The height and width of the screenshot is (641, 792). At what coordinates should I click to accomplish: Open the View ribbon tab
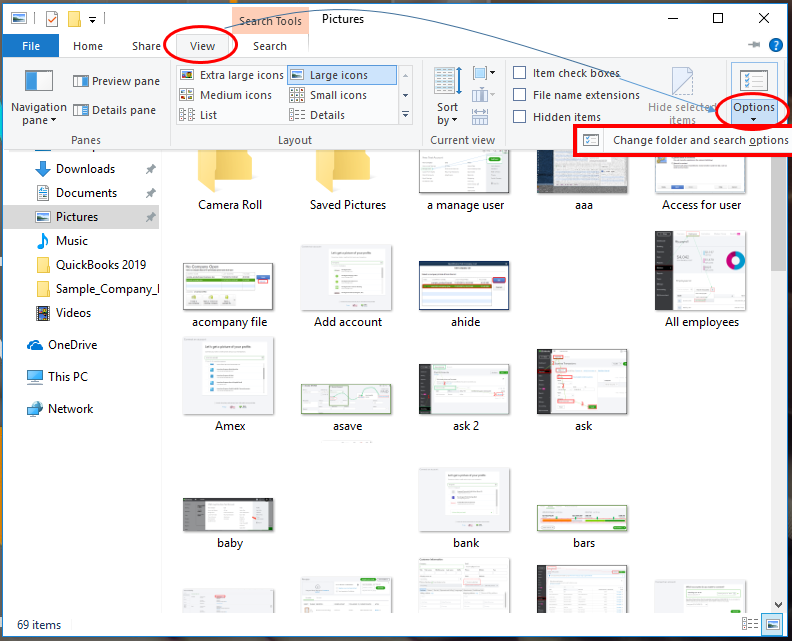202,46
